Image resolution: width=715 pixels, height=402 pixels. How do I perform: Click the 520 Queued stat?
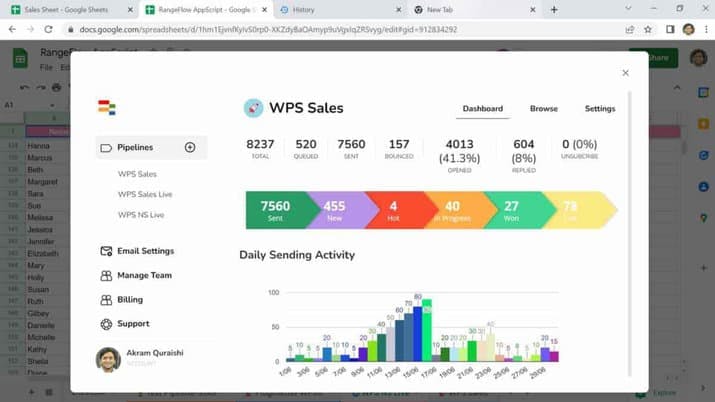[306, 149]
